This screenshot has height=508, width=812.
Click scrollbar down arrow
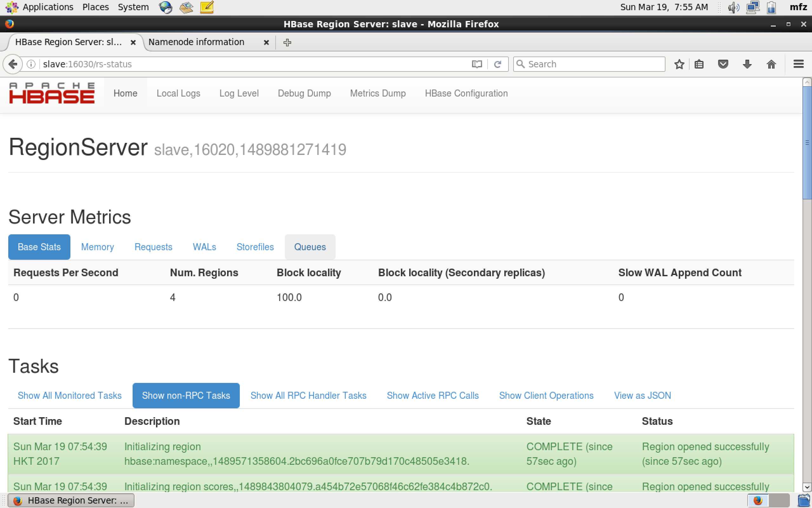click(x=807, y=487)
